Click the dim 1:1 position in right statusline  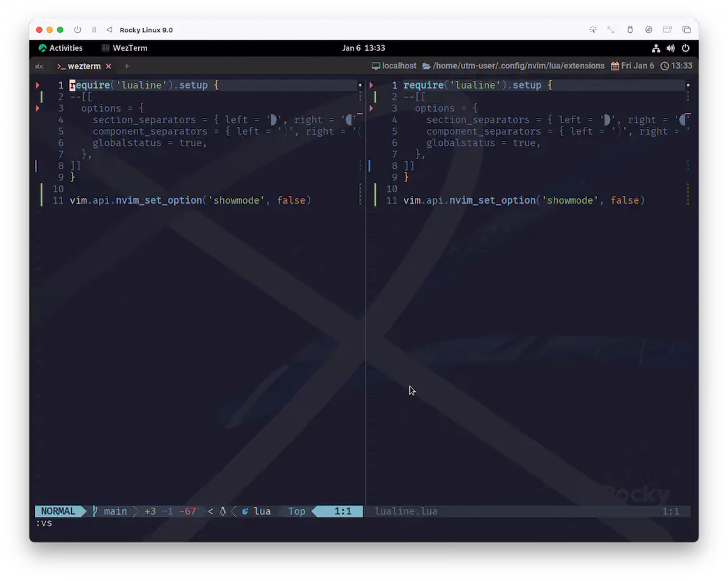(670, 511)
